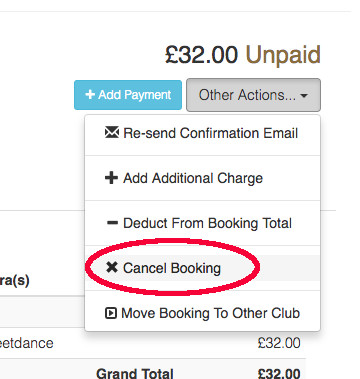Click the X icon beside Cancel Booking

click(112, 267)
